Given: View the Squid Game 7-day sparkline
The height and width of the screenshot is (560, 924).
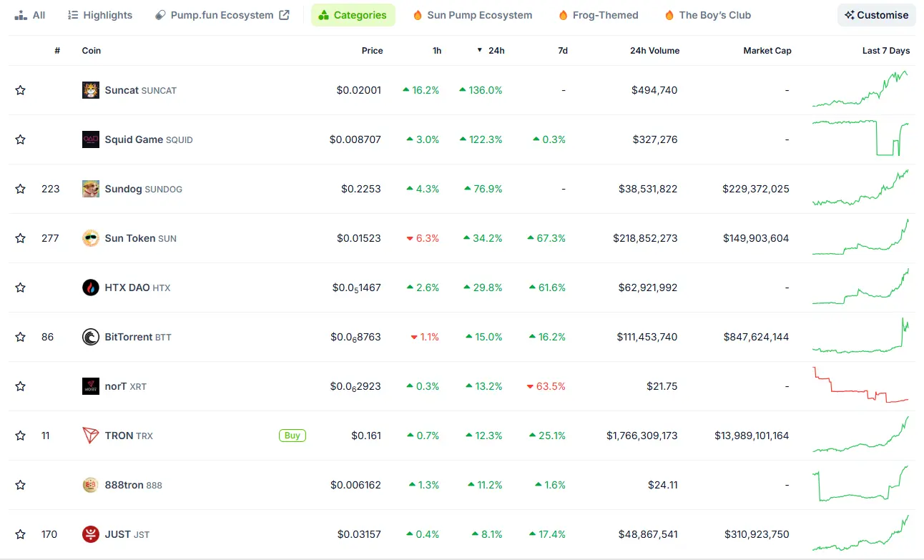Looking at the screenshot, I should tap(861, 138).
